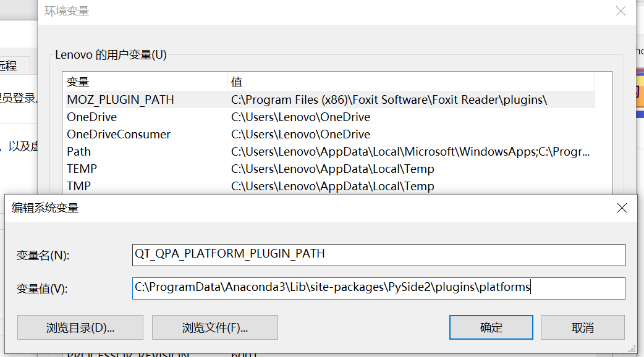Screen dimensions: 644x357
Task: Close the 编辑系统变量 dialog
Action: (622, 208)
